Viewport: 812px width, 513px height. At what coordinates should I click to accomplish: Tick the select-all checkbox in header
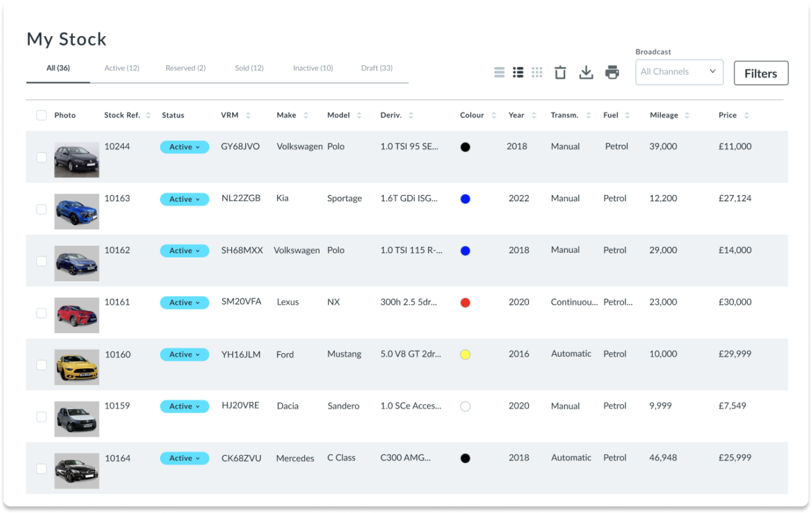(41, 116)
